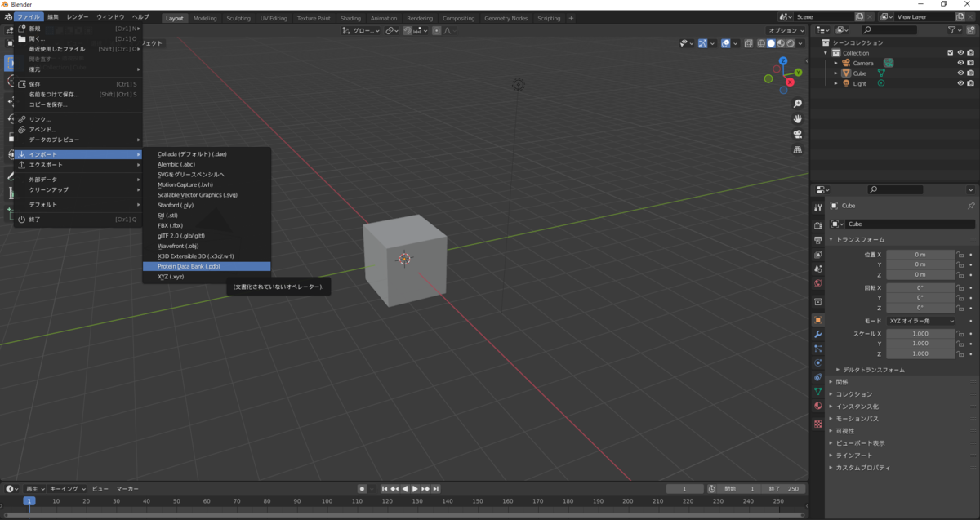This screenshot has height=520, width=980.
Task: Click the new scene copy icon beside Scene
Action: click(x=860, y=16)
